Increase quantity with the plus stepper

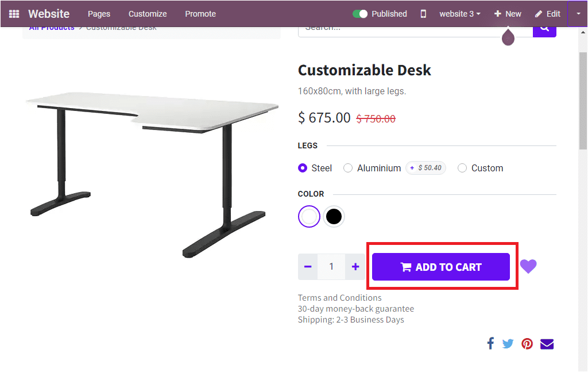[355, 266]
